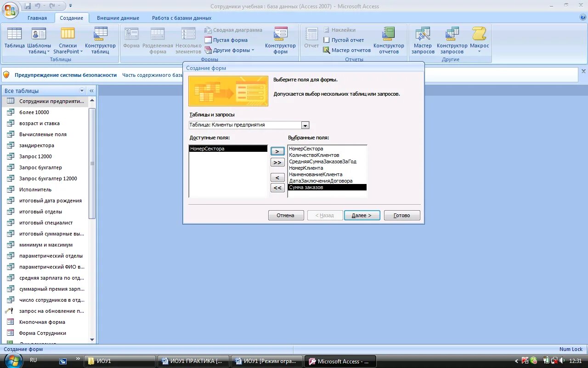Image resolution: width=588 pixels, height=368 pixels.
Task: Click Отмена in form wizard
Action: [x=286, y=215]
